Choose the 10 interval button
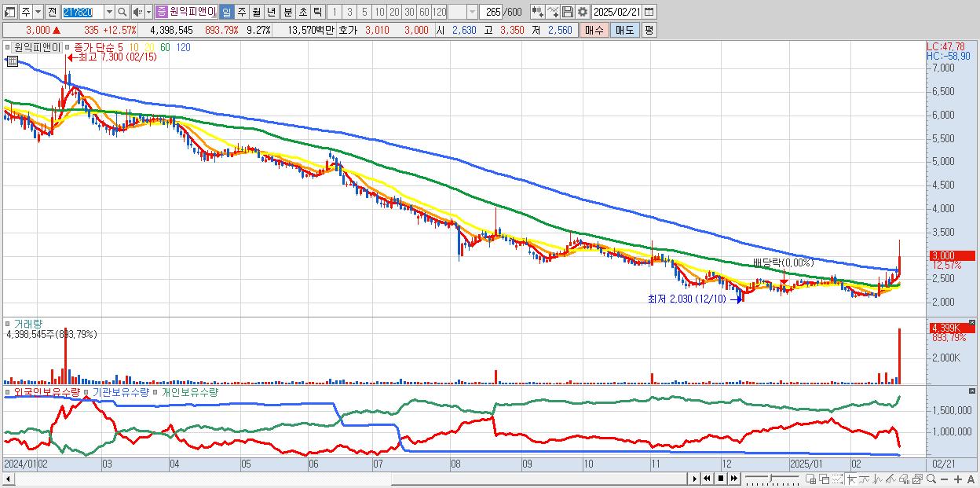Screen dimensions: 980x488 (379, 12)
